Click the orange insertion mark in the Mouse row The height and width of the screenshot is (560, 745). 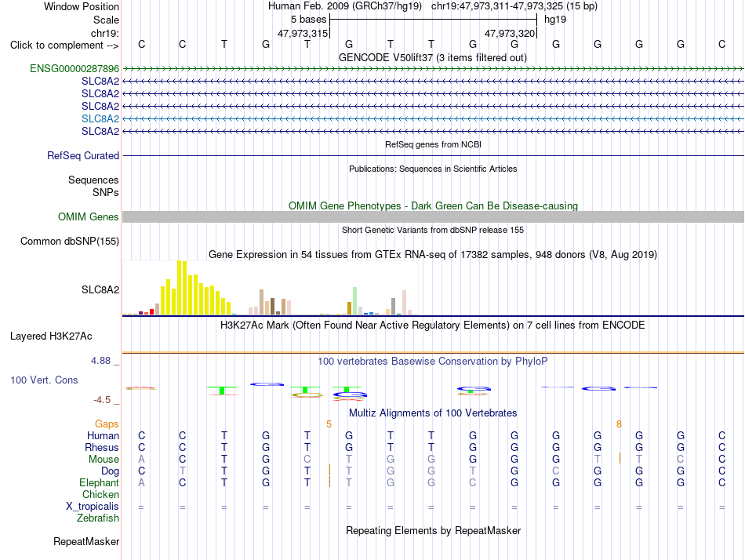point(620,458)
